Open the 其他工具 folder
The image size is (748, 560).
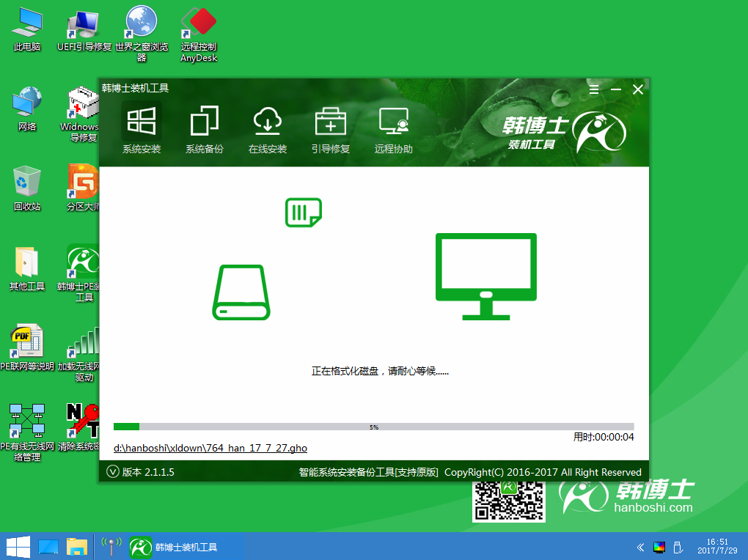pos(27,268)
